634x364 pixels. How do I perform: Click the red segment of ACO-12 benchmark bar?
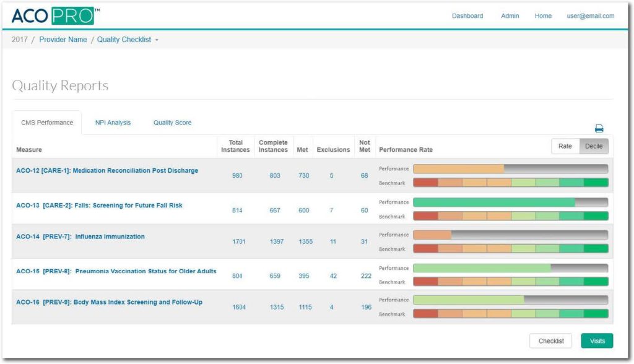pos(425,183)
